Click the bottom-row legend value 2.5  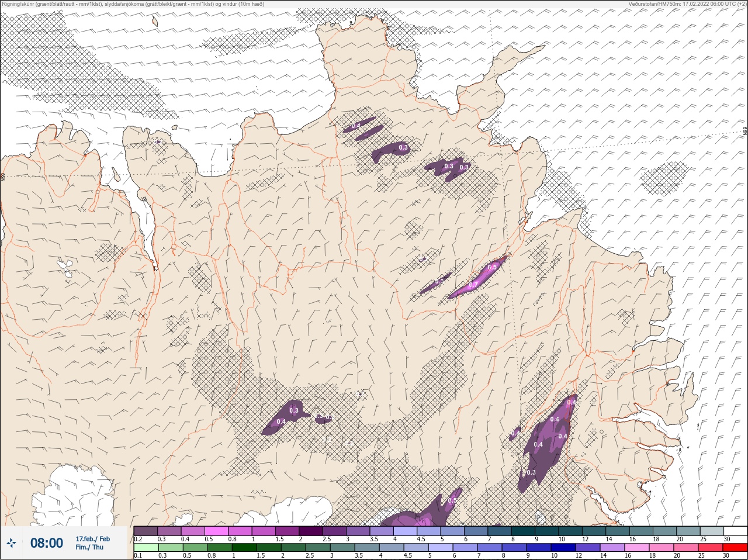click(x=310, y=555)
